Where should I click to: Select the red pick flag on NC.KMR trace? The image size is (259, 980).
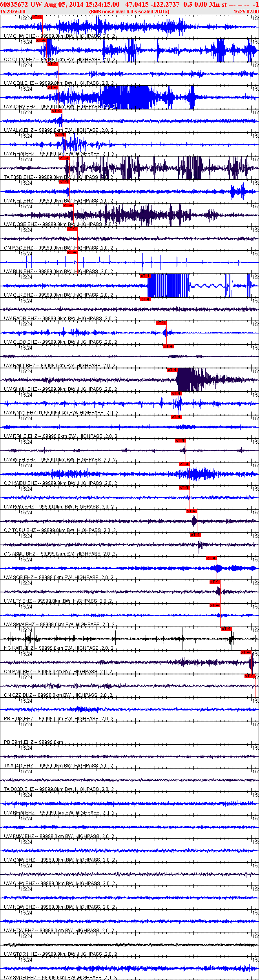click(x=226, y=629)
